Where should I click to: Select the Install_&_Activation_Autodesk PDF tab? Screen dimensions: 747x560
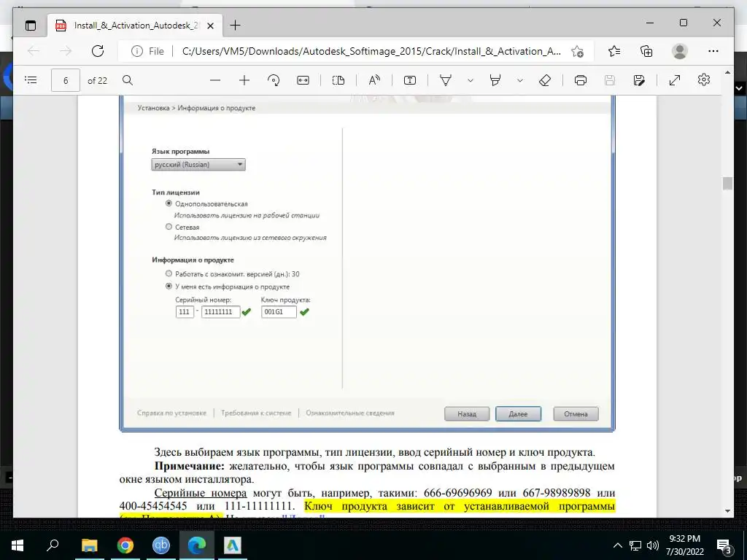(134, 26)
